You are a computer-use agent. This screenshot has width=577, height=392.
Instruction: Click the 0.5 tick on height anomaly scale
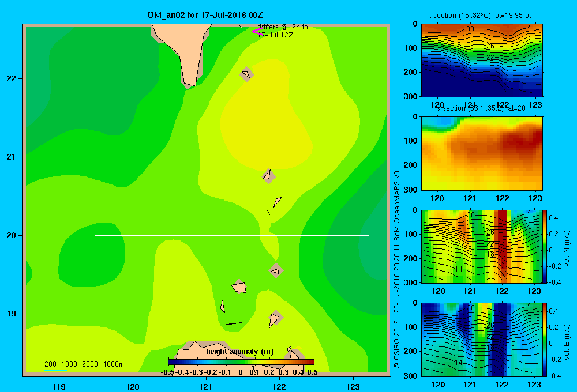pos(312,372)
